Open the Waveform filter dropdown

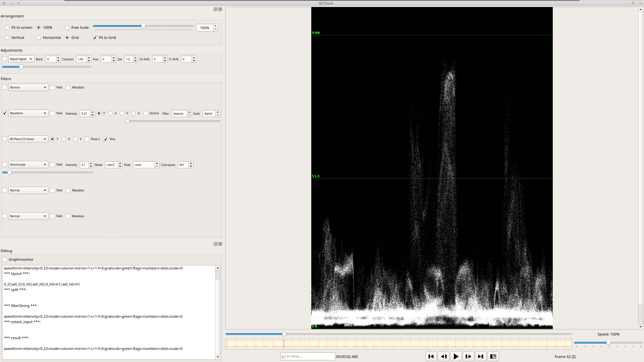[28, 113]
